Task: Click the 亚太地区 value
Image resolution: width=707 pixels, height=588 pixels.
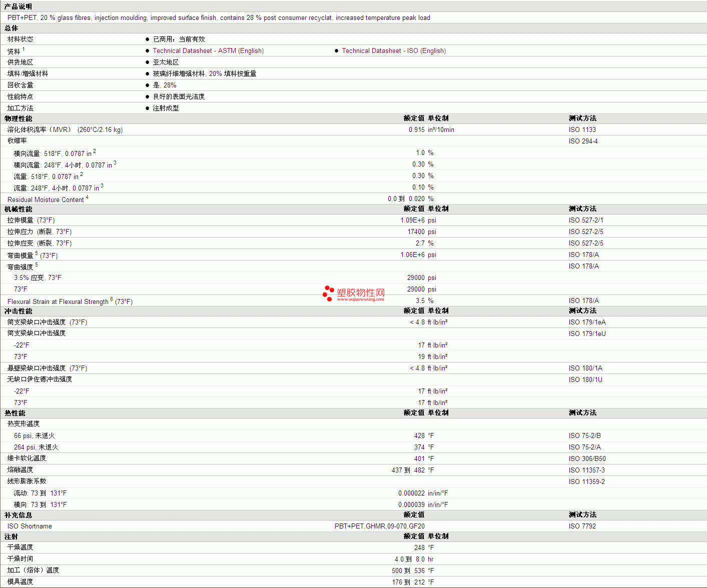Action: click(166, 62)
